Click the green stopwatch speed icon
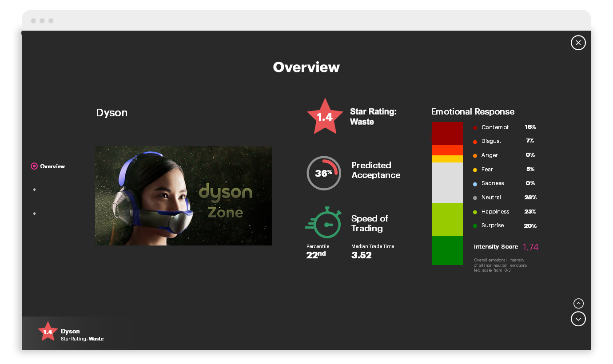Image resolution: width=613 pixels, height=364 pixels. click(323, 223)
